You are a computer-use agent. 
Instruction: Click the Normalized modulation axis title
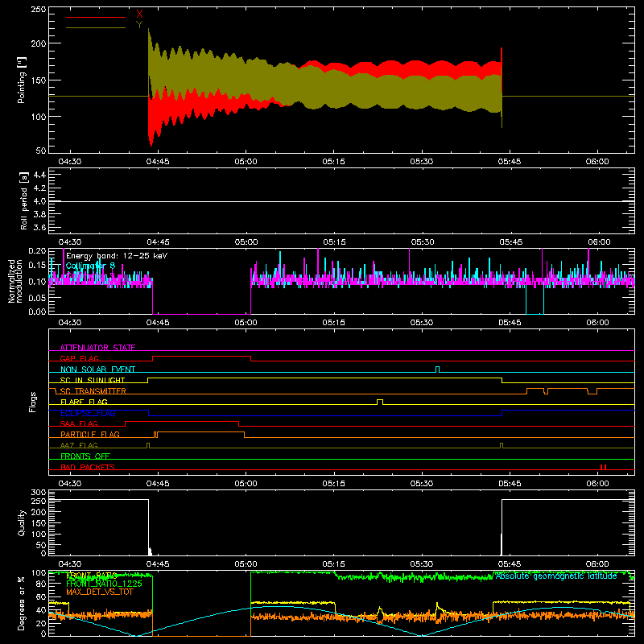15,281
